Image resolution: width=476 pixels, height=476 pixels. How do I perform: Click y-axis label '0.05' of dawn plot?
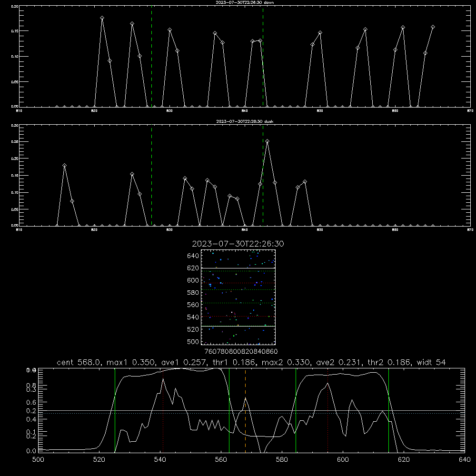click(15, 82)
